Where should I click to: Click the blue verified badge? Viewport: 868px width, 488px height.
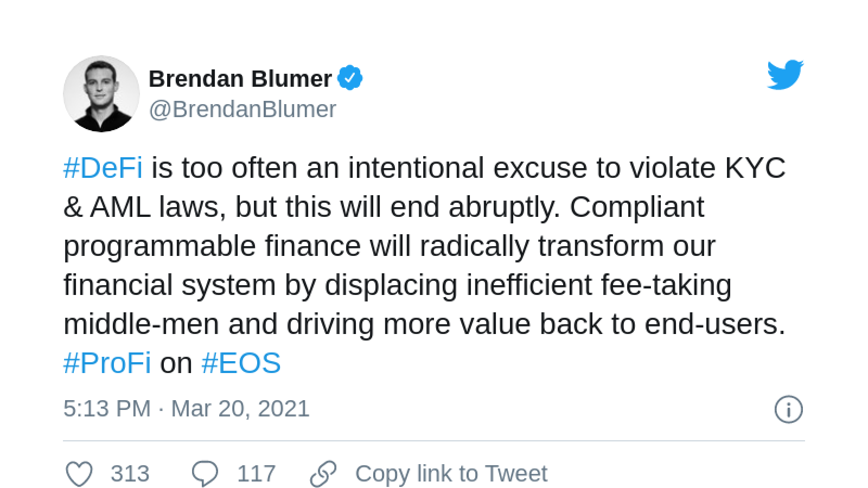(350, 79)
